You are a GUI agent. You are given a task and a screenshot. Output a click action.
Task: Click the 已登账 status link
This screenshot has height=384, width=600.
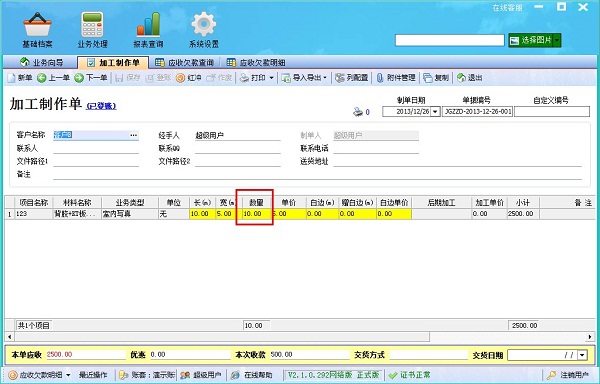[x=101, y=106]
